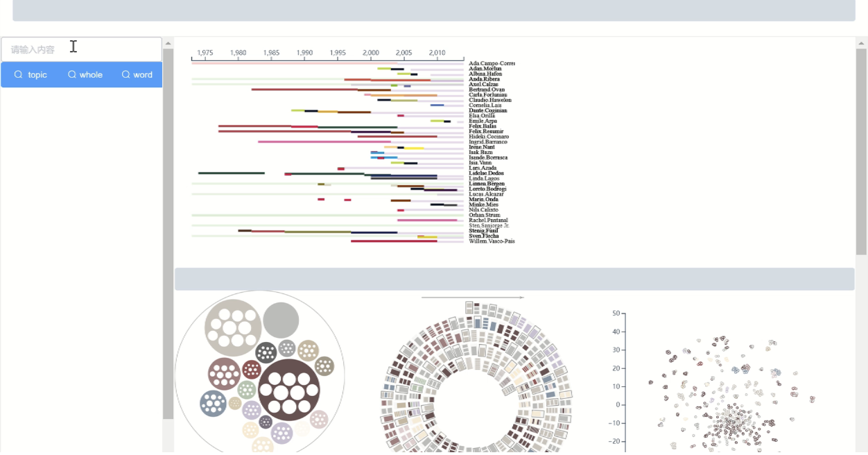Image resolution: width=868 pixels, height=455 pixels.
Task: Click the word search button
Action: (137, 75)
